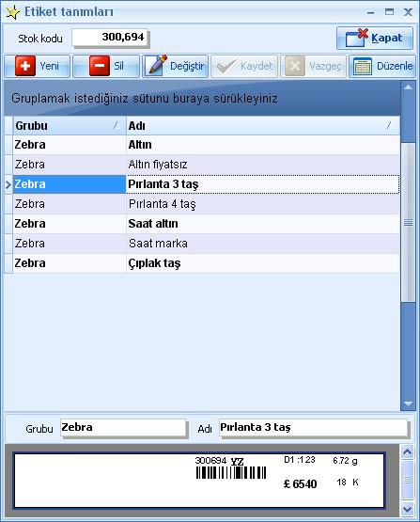
Task: Click the greyed Vazgeç cross icon
Action: tap(295, 66)
